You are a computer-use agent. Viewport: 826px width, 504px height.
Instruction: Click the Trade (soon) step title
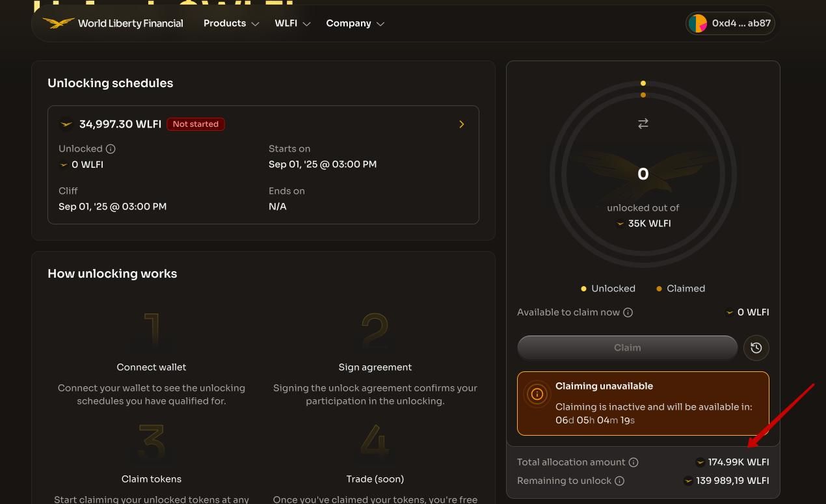tap(375, 479)
